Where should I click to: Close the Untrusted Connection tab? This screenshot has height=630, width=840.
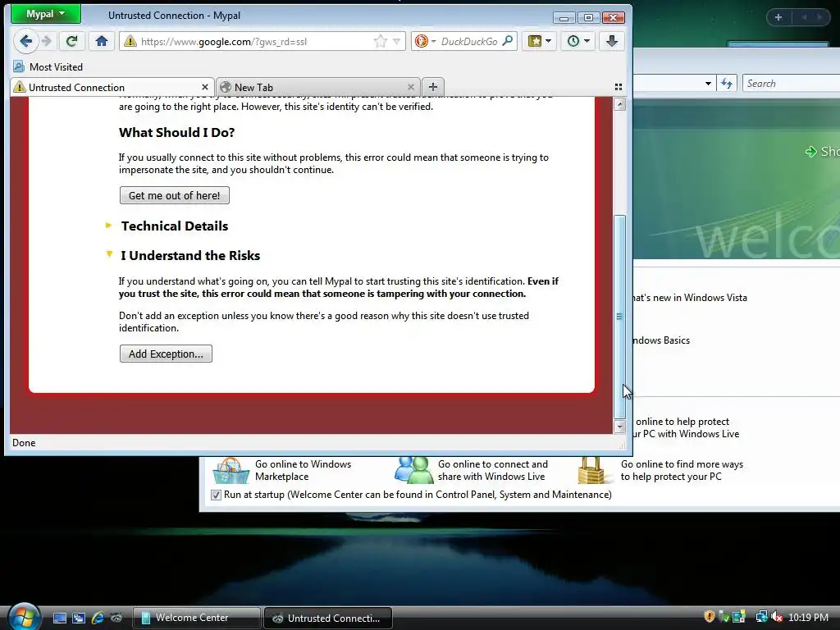pos(204,87)
